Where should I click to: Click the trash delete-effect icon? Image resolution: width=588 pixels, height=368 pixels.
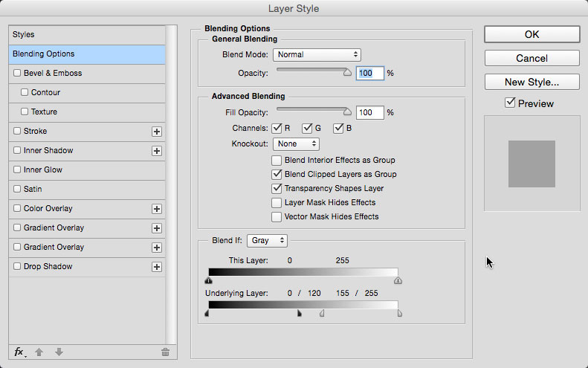click(165, 352)
